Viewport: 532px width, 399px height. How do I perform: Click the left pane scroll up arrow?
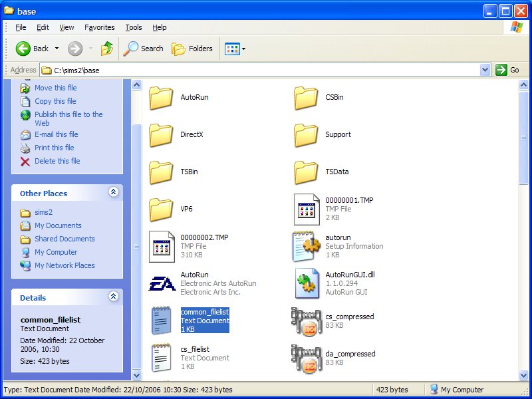[x=136, y=84]
